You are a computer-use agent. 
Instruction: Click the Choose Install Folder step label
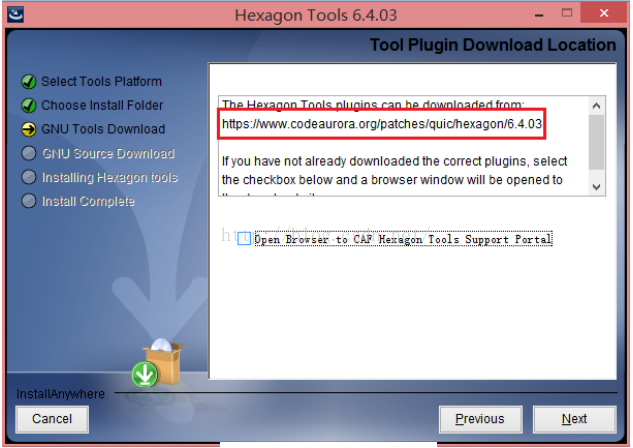pyautogui.click(x=102, y=105)
